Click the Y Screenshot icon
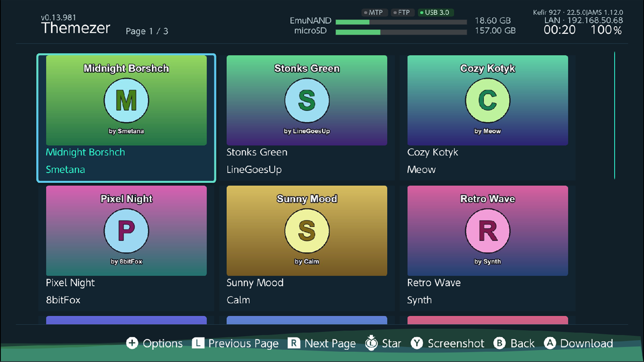 tap(417, 343)
